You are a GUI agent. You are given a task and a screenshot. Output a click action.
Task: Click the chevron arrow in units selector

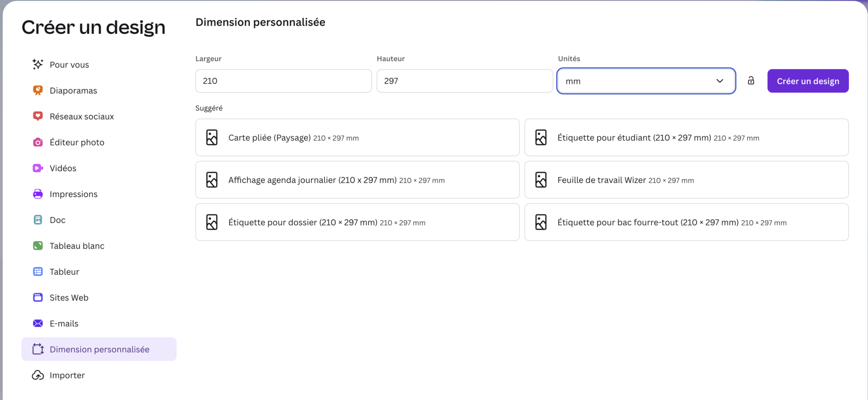720,81
